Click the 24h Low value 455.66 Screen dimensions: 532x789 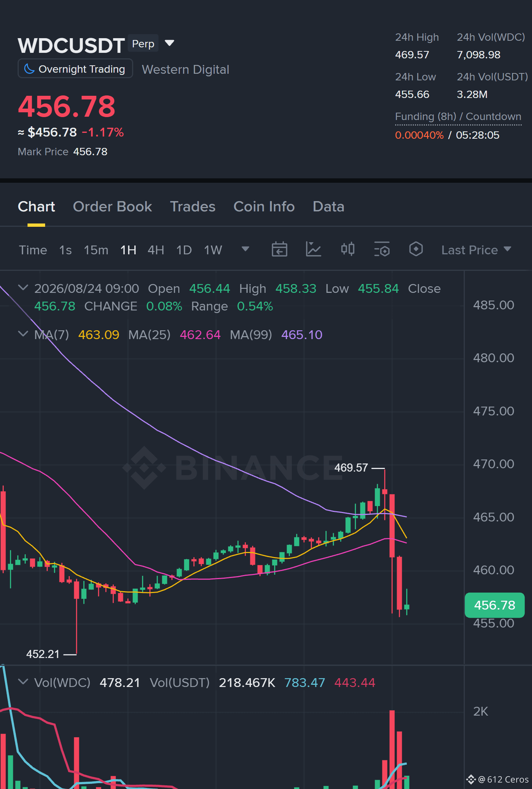[412, 94]
